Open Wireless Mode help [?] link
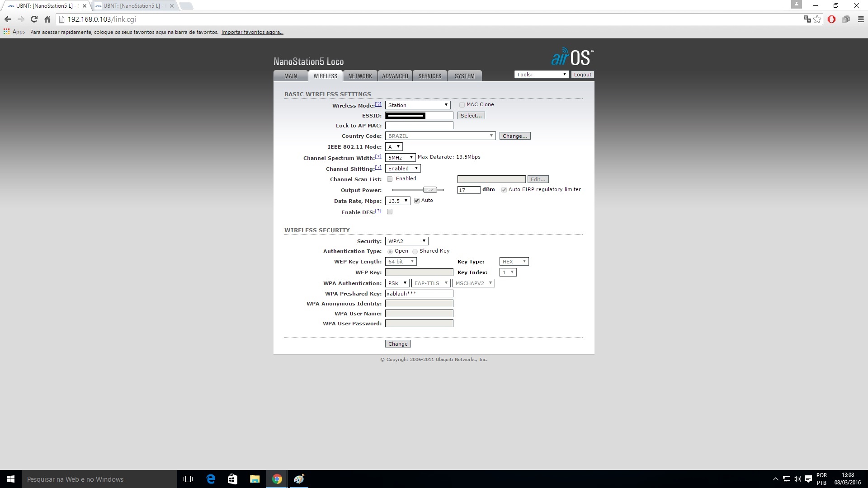The image size is (868, 488). click(378, 104)
